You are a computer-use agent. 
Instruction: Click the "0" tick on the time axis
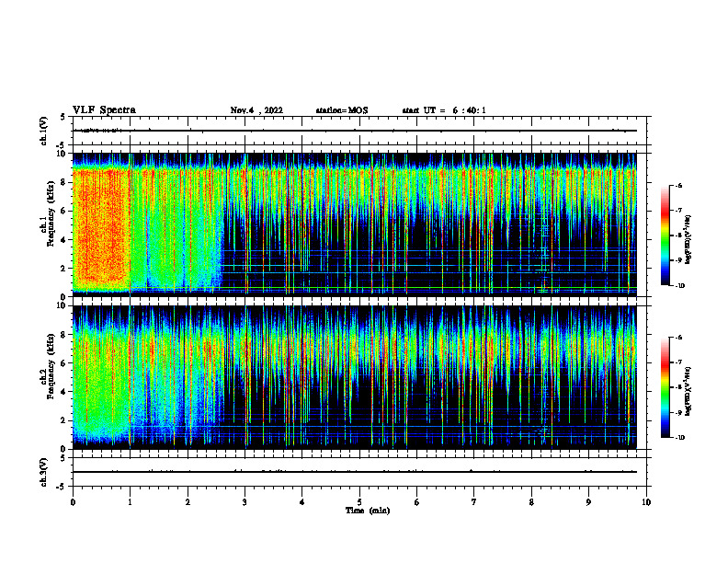click(73, 502)
